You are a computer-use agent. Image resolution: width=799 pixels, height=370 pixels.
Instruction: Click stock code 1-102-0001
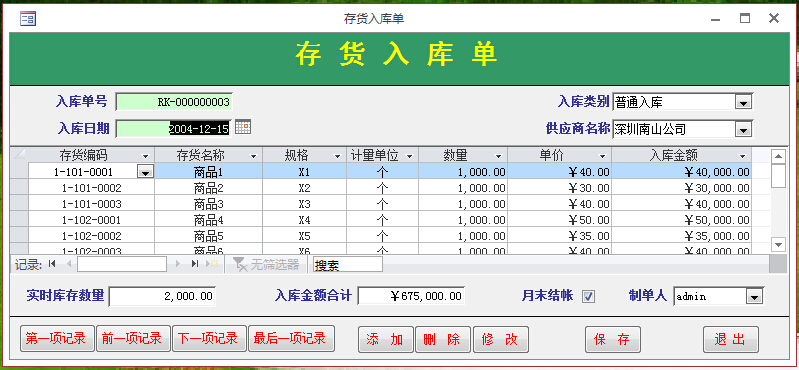coord(91,220)
